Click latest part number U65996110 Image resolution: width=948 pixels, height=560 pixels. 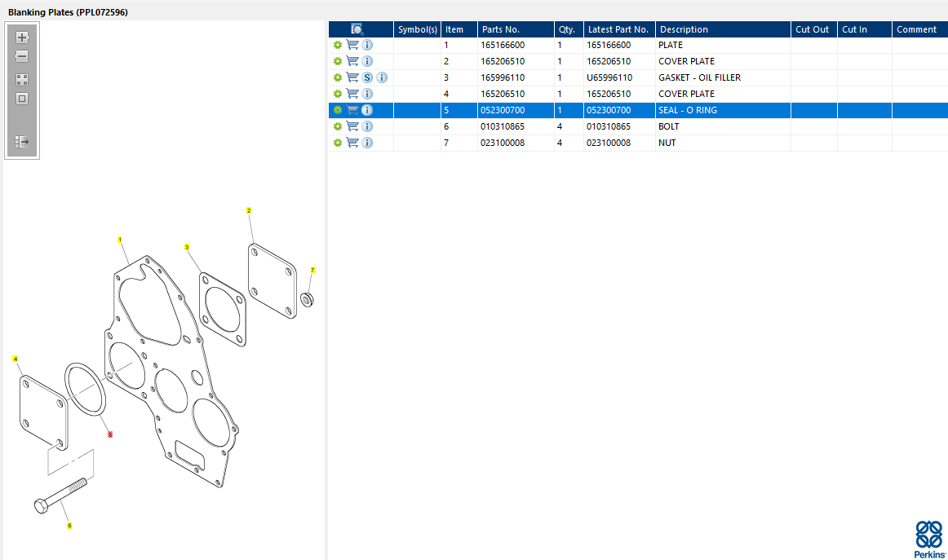[609, 77]
